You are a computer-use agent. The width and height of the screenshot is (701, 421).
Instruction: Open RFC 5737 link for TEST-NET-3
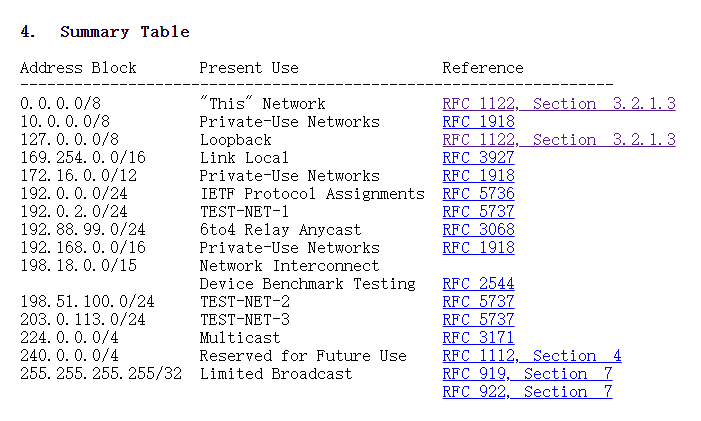click(478, 320)
